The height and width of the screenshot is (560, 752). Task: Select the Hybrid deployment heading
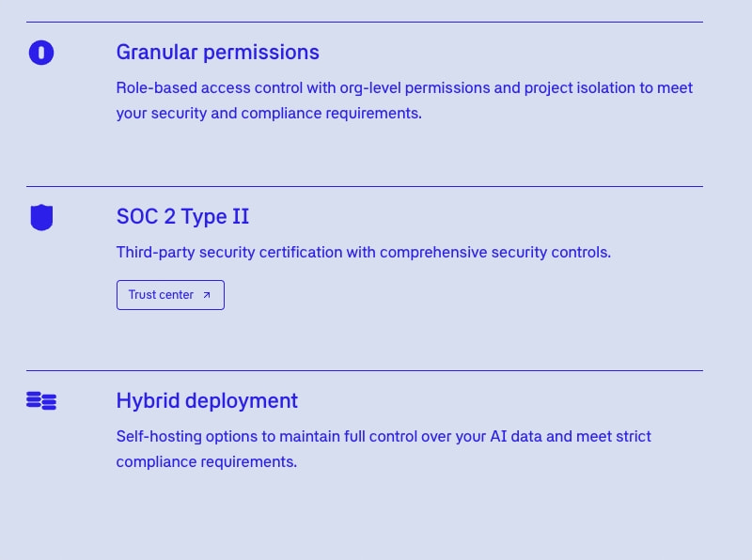pos(207,401)
